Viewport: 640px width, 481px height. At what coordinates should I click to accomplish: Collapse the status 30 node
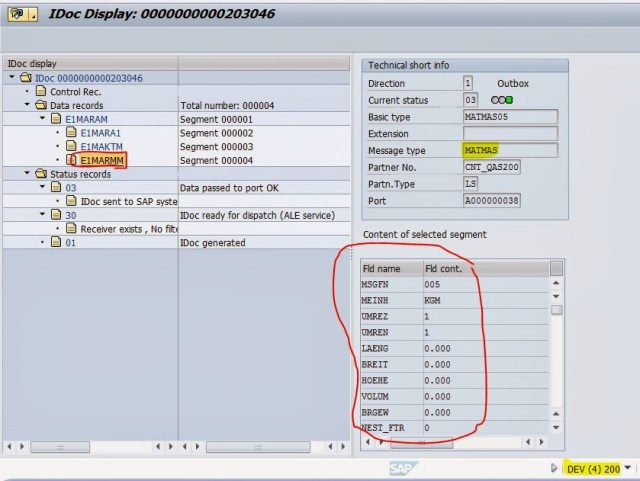pos(41,215)
